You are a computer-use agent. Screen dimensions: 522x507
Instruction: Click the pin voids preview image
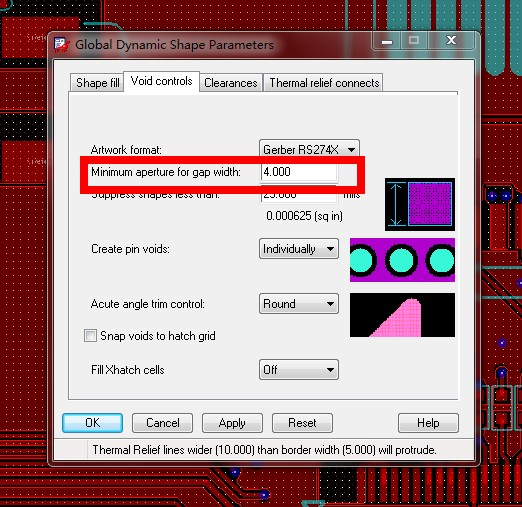click(x=402, y=260)
